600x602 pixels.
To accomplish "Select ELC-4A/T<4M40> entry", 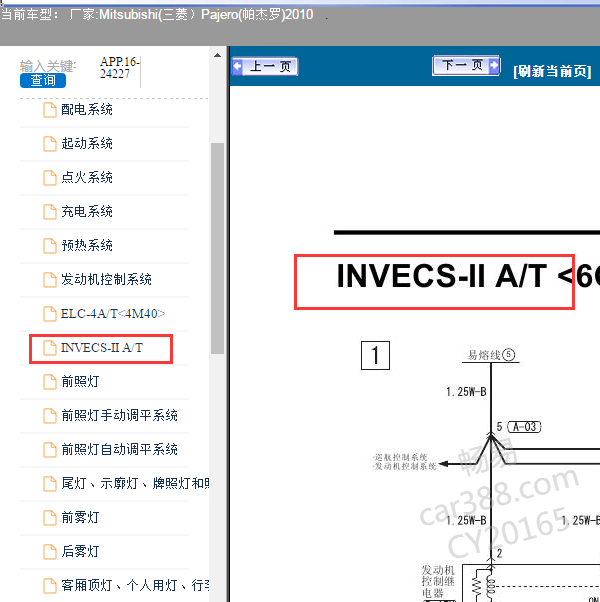I will (113, 314).
